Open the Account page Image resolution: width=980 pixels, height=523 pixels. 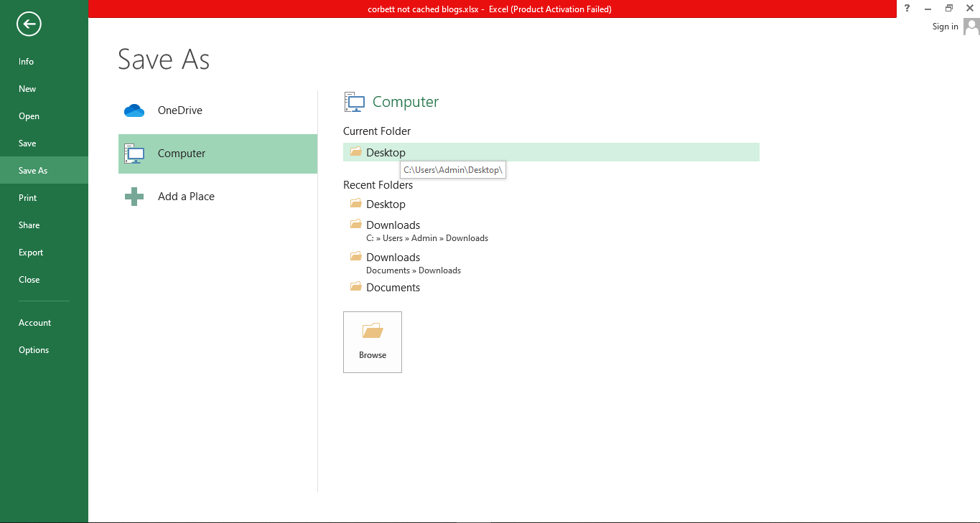(44, 323)
